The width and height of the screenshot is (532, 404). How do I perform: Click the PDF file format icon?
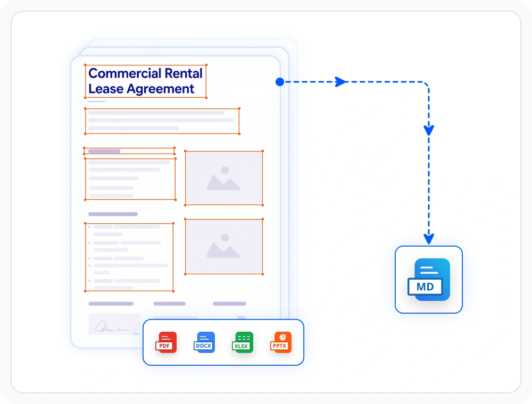tap(166, 342)
